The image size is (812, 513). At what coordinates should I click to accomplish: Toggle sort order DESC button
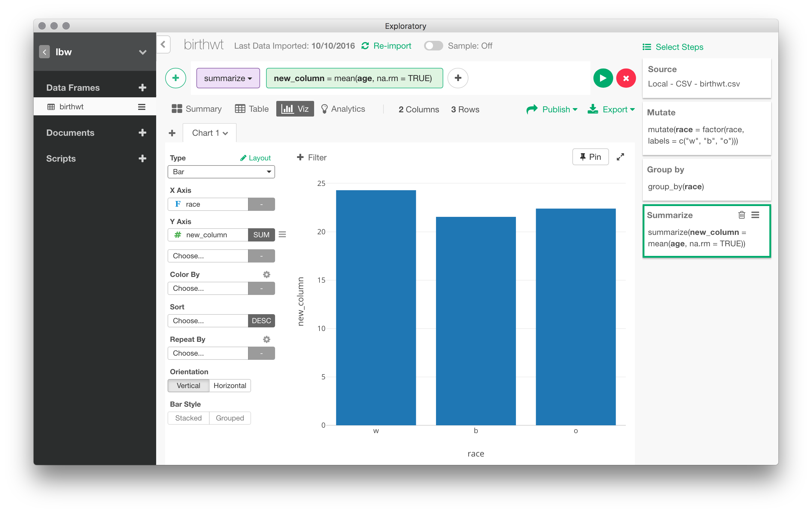click(261, 321)
